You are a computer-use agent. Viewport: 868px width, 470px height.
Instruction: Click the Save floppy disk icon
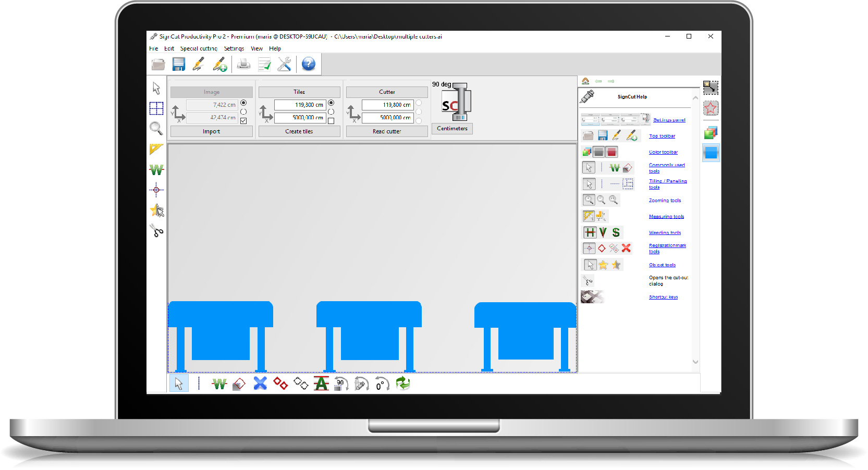point(179,64)
